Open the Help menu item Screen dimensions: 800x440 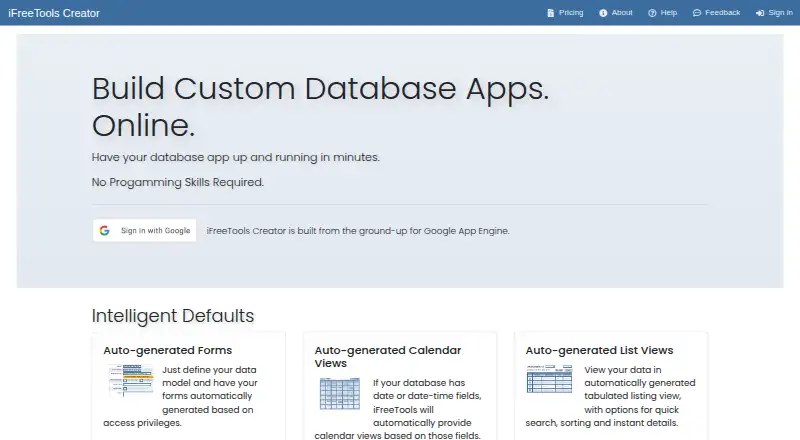pyautogui.click(x=663, y=13)
